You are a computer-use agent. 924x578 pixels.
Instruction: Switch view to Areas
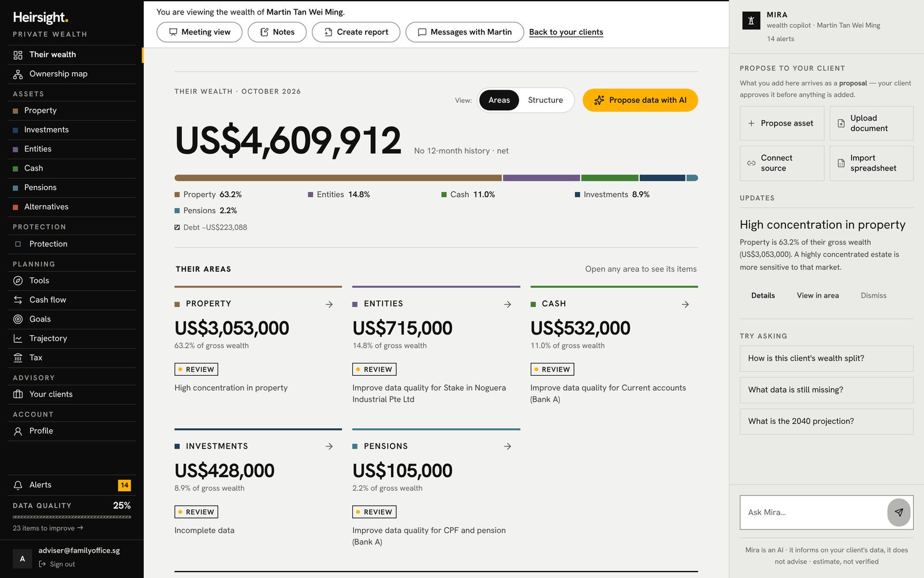tap(499, 100)
